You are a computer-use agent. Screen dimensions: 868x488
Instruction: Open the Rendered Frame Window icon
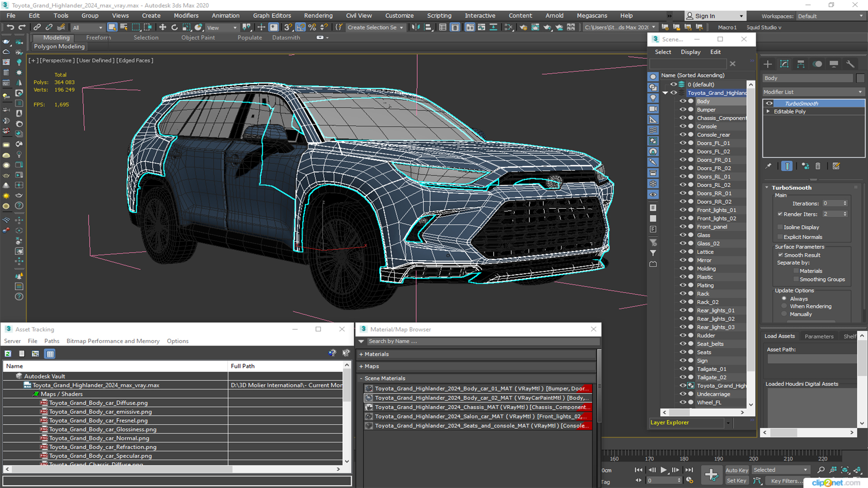pyautogui.click(x=535, y=27)
